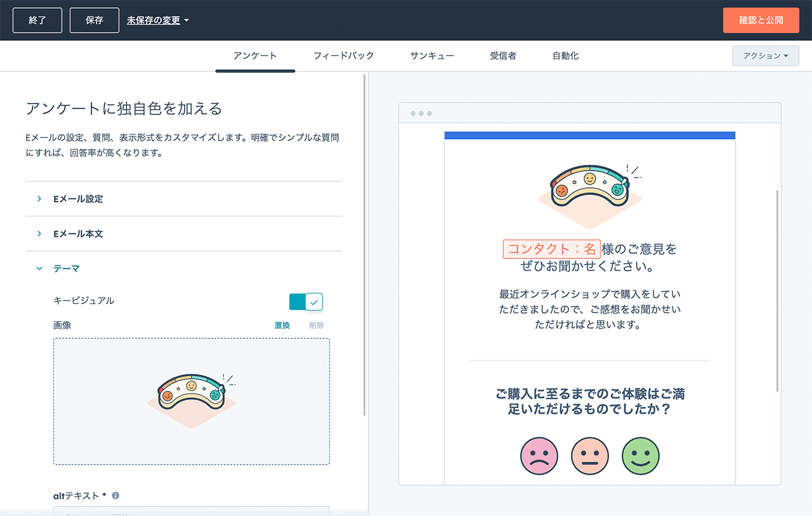
Task: Click the left panel scrollbar
Action: (x=365, y=245)
